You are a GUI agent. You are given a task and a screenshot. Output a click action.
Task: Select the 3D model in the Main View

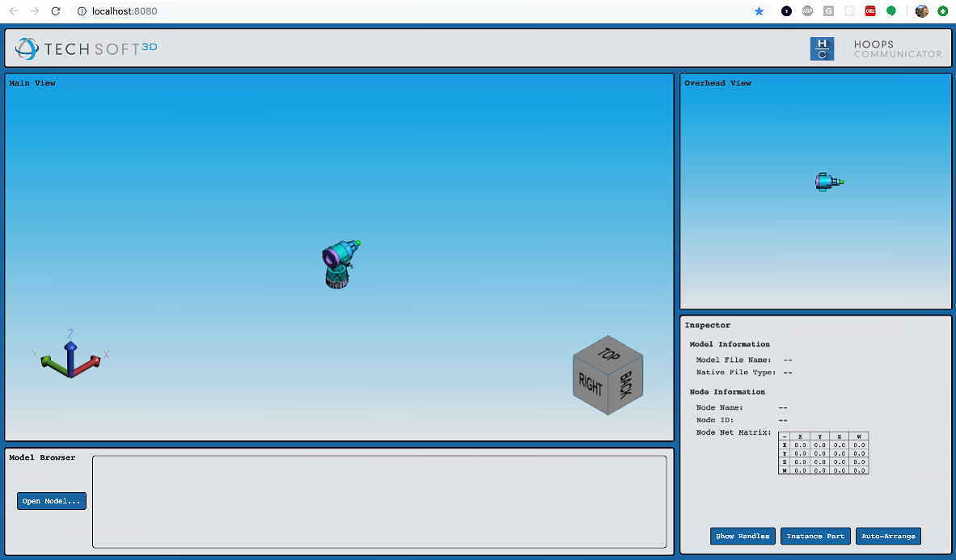tap(339, 263)
